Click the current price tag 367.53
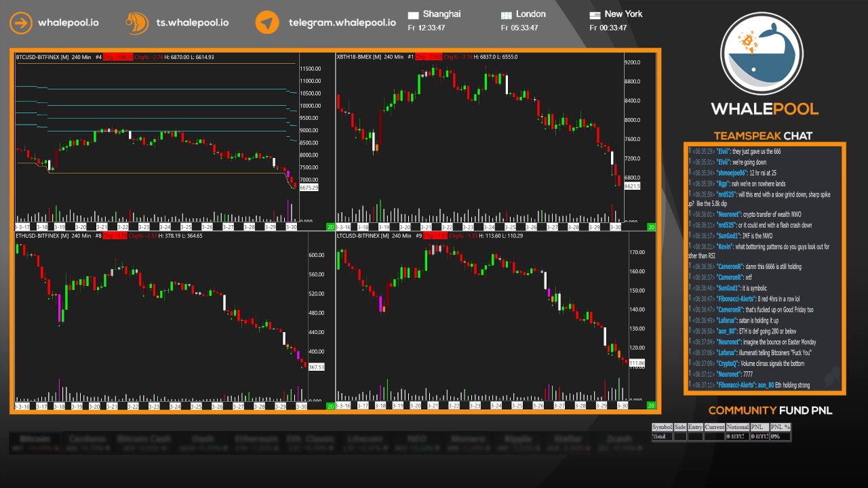Screen dimensions: 868x488 (317, 367)
